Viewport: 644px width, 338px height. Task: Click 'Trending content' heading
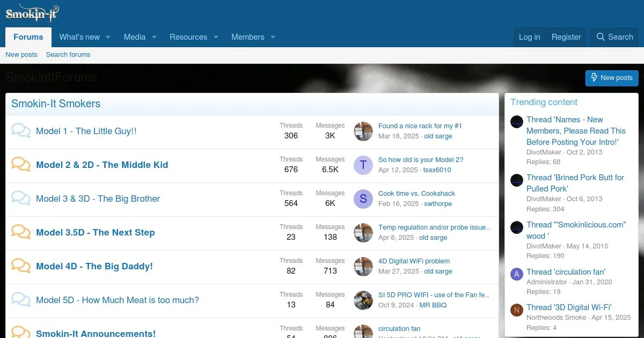(x=544, y=102)
